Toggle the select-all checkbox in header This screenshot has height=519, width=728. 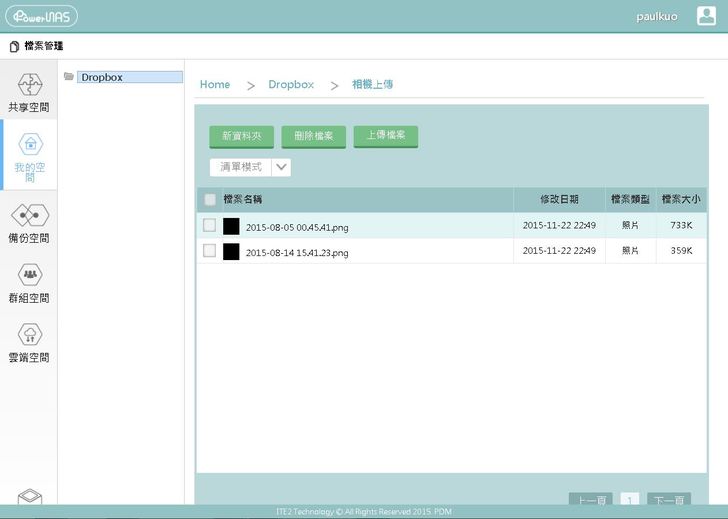click(210, 200)
